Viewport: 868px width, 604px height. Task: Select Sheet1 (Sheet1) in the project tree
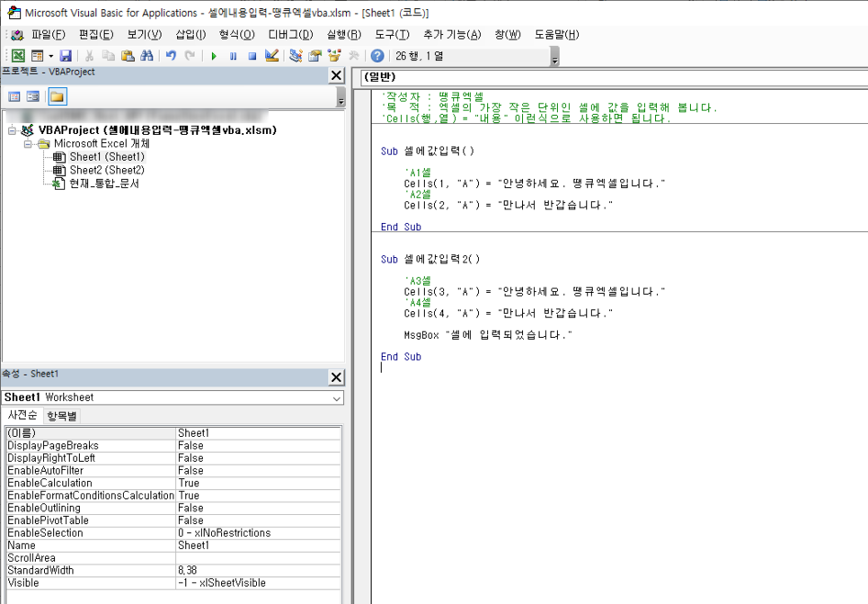(x=107, y=156)
